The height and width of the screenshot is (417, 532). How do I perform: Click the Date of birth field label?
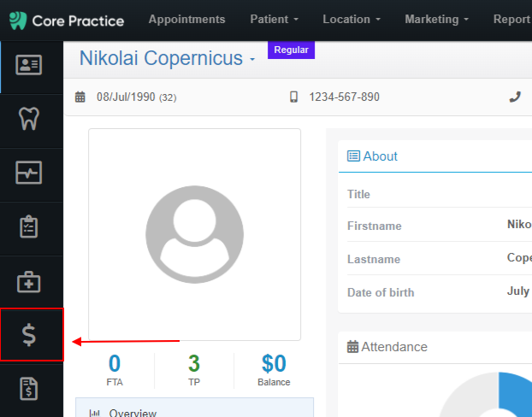(x=381, y=292)
